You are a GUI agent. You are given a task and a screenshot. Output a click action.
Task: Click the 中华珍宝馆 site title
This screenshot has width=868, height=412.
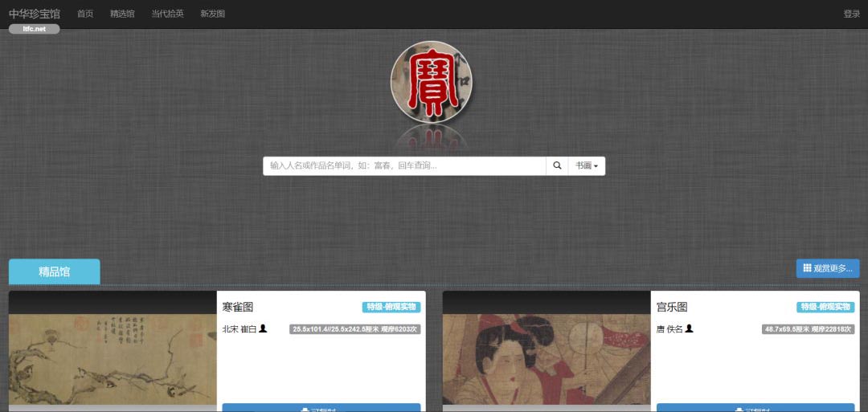pyautogui.click(x=35, y=14)
